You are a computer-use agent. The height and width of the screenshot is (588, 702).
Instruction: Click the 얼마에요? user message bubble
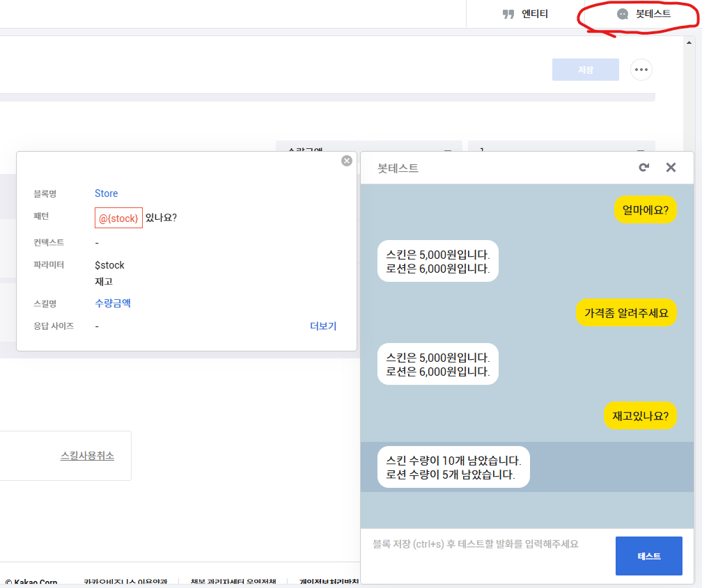coord(645,209)
